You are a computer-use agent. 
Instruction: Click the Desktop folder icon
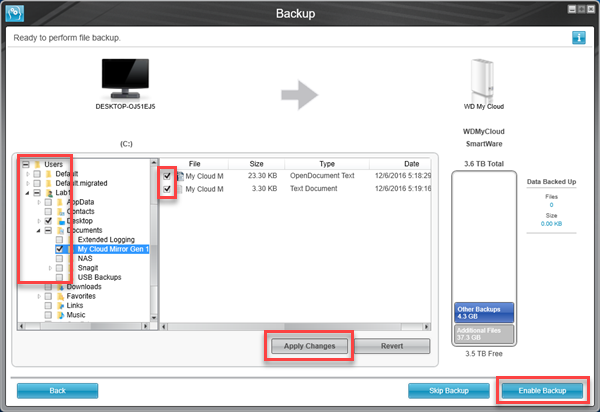60,221
